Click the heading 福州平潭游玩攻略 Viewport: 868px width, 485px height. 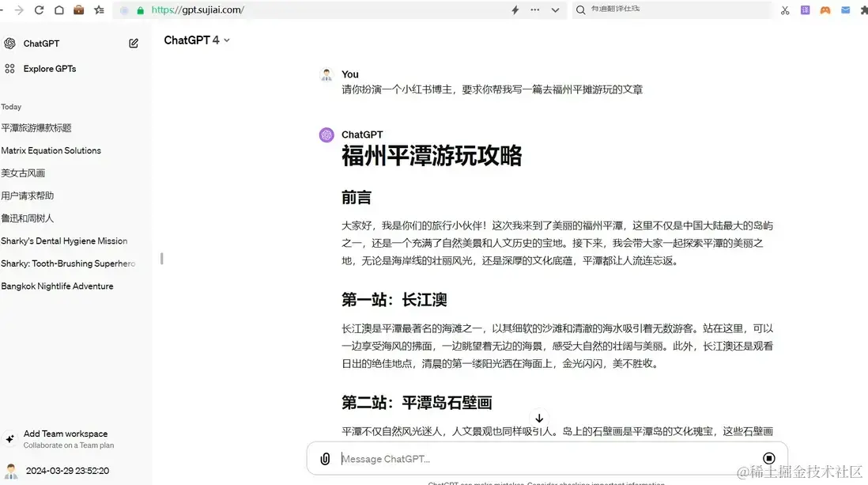tap(432, 156)
